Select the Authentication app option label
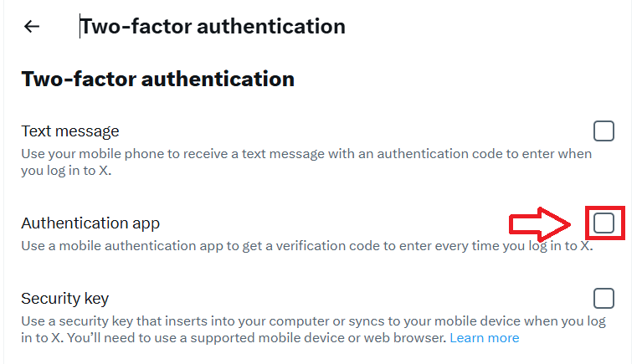642x364 pixels. tap(90, 223)
